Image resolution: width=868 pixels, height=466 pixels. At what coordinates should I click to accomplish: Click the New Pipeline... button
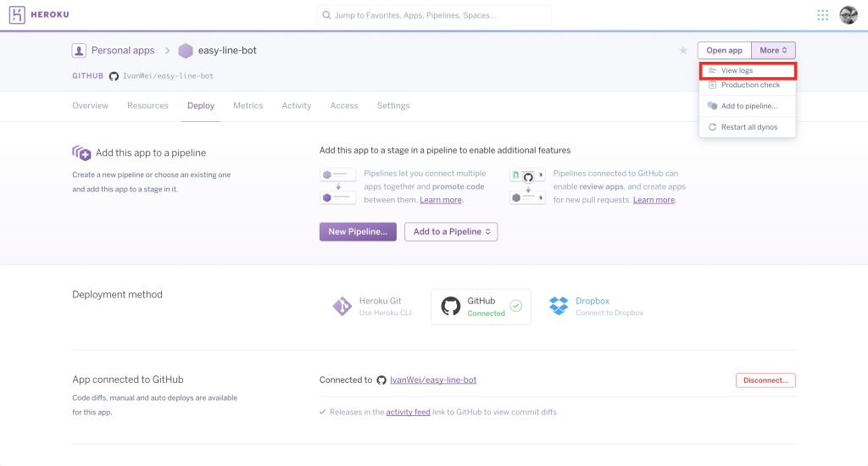coord(358,232)
